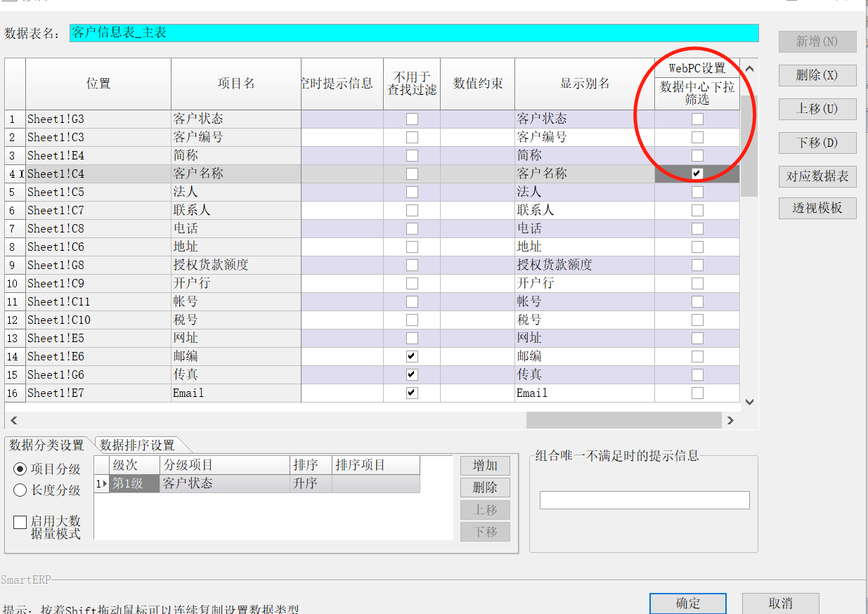Click the 新增(N) button
This screenshot has width=868, height=614.
(817, 41)
